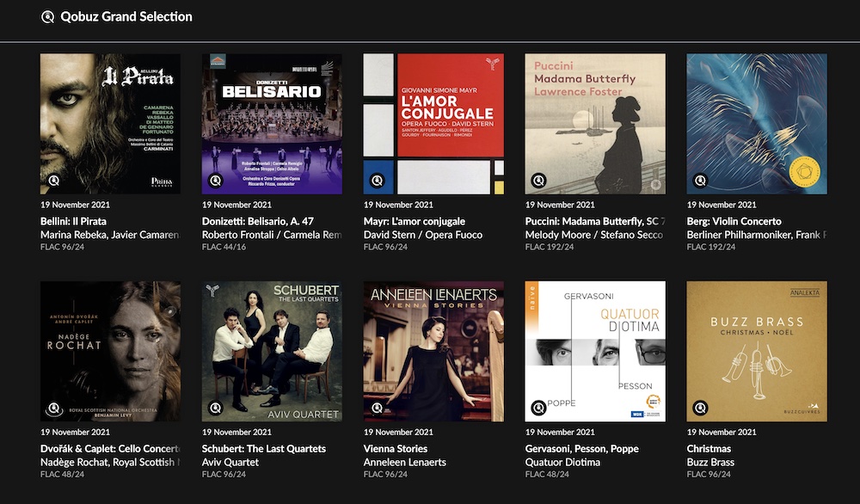The width and height of the screenshot is (860, 504).
Task: Select title 'Donizetti: Belisario, A. 47'
Action: [x=258, y=222]
